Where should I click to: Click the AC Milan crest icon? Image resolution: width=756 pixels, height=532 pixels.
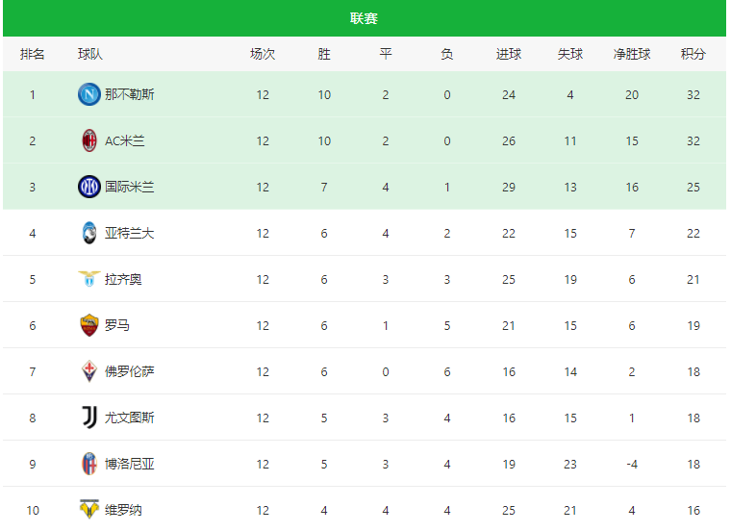89,140
